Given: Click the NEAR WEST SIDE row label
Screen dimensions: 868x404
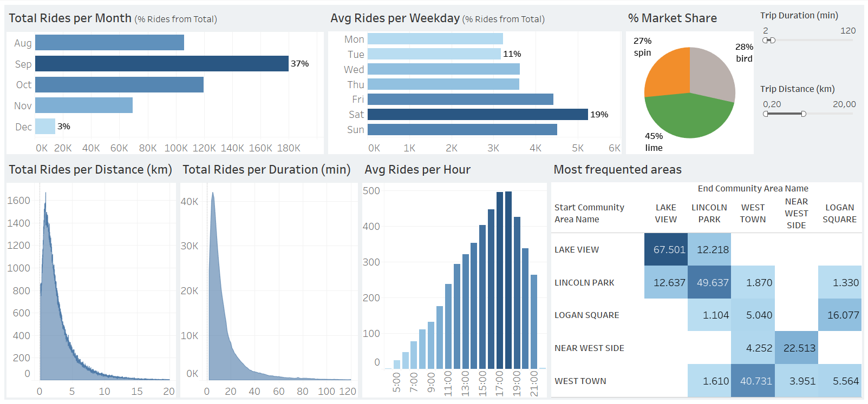Looking at the screenshot, I should pyautogui.click(x=589, y=348).
